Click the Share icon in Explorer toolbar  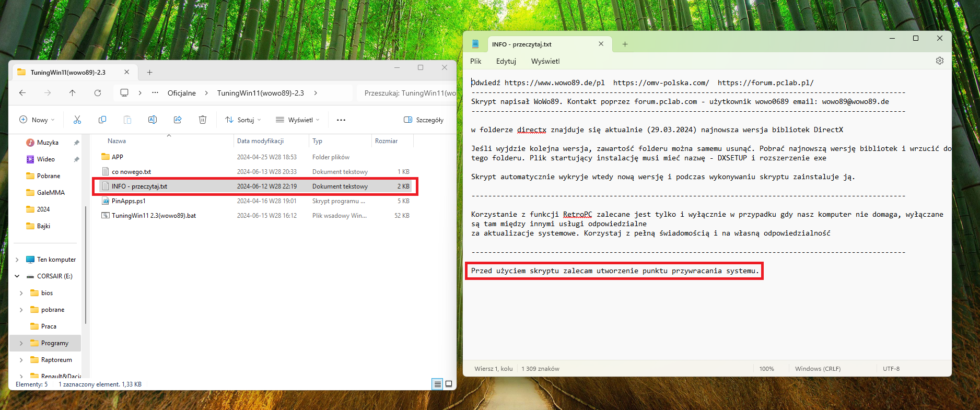(x=178, y=120)
